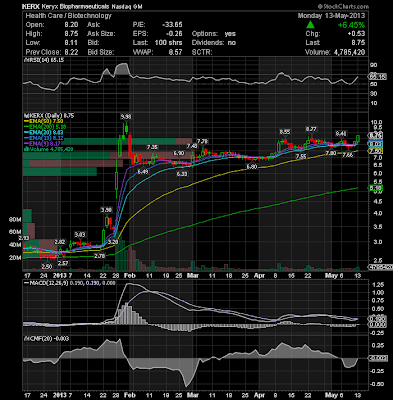Image resolution: width=393 pixels, height=400 pixels.
Task: Select the VWAP value 8.57
Action: tap(175, 52)
